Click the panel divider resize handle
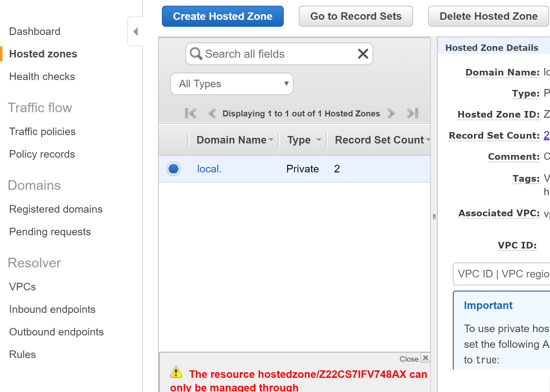The image size is (550, 392). [x=434, y=217]
